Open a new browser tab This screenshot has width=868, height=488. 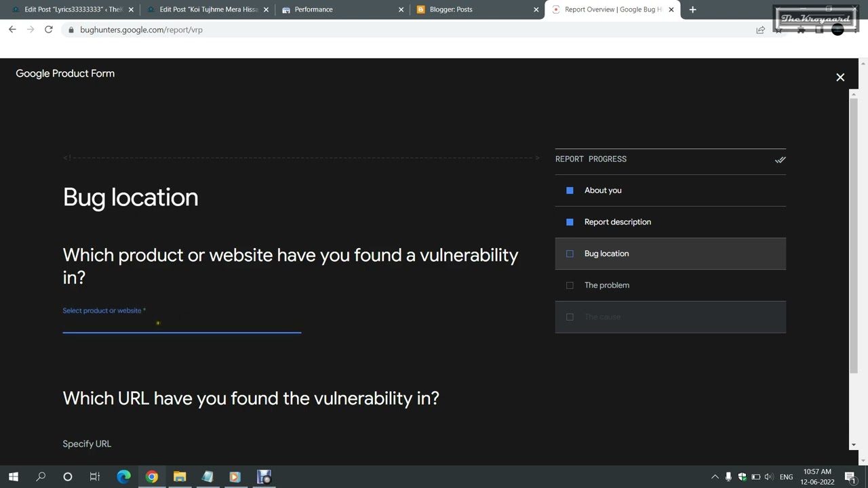[x=692, y=9]
